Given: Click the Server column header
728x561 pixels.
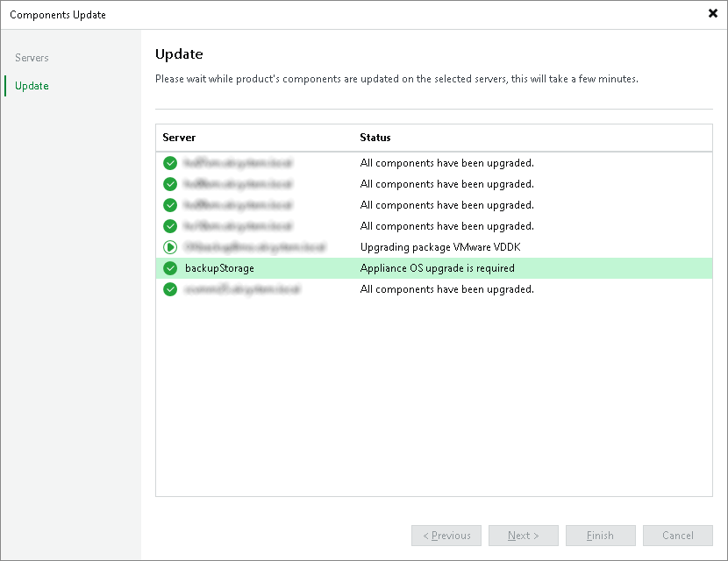Looking at the screenshot, I should (179, 138).
